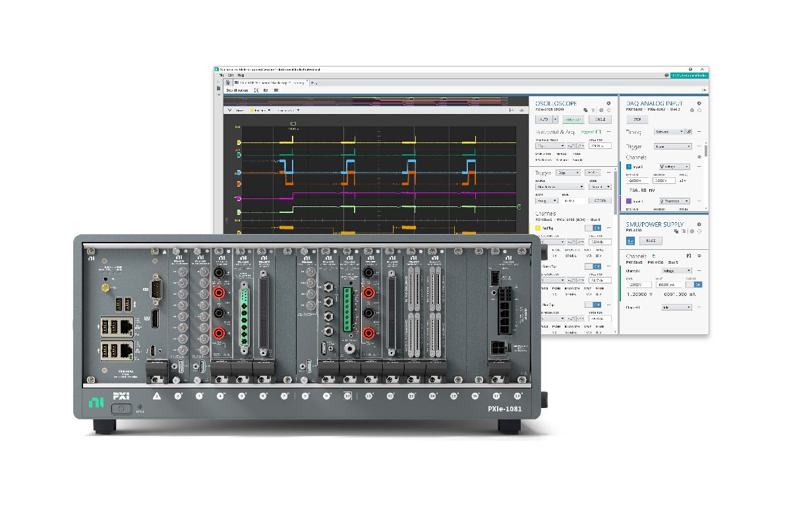Click the blue SMU output icon button
The width and height of the screenshot is (791, 532).
pyautogui.click(x=631, y=241)
